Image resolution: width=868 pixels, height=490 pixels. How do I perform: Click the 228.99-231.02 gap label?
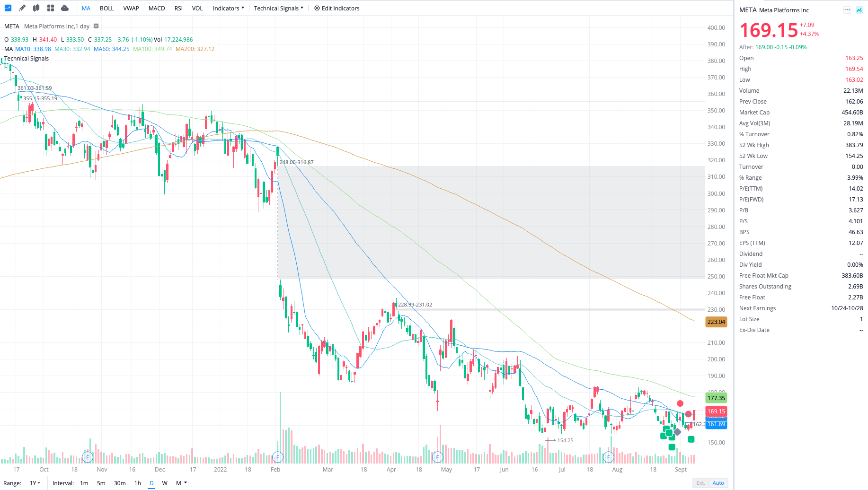(415, 305)
